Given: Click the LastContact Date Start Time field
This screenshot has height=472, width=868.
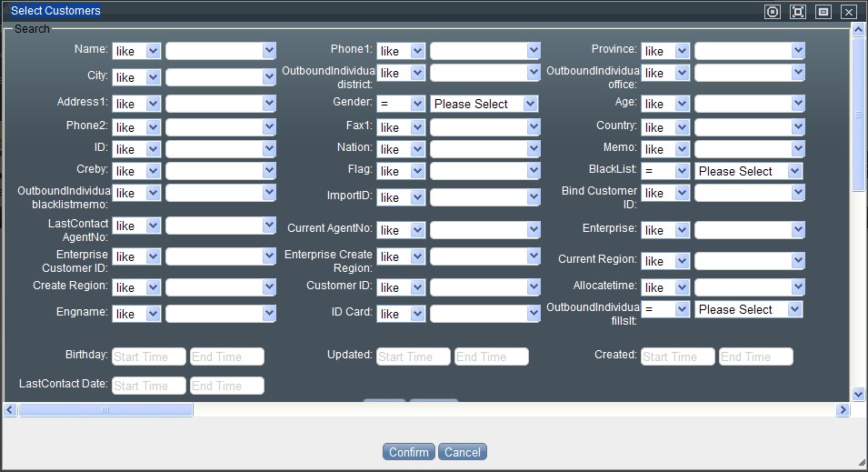Looking at the screenshot, I should point(149,386).
